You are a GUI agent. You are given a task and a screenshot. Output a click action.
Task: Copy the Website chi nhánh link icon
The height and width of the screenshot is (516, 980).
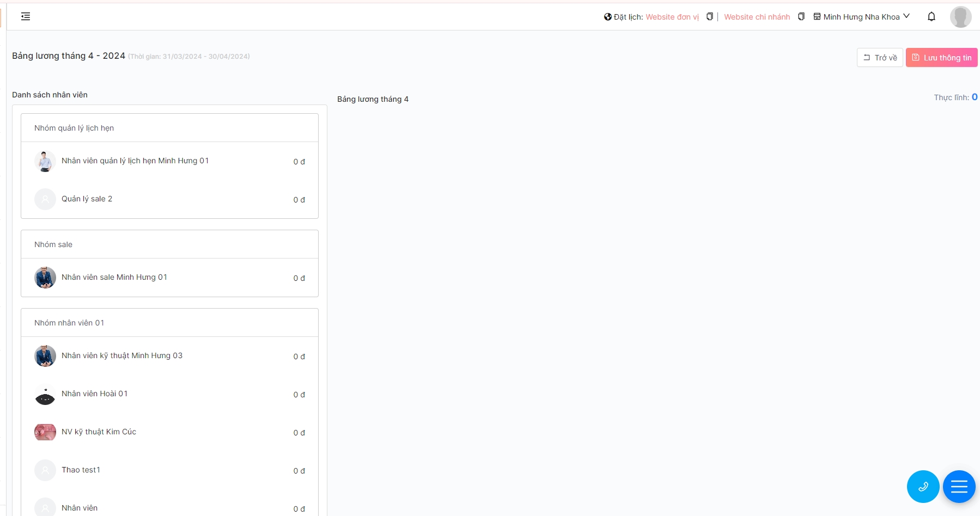coord(801,17)
